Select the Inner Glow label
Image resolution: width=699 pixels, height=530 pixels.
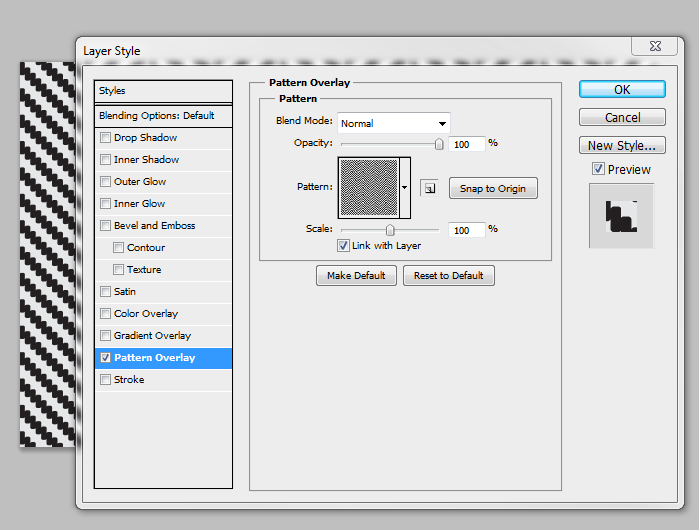[140, 204]
